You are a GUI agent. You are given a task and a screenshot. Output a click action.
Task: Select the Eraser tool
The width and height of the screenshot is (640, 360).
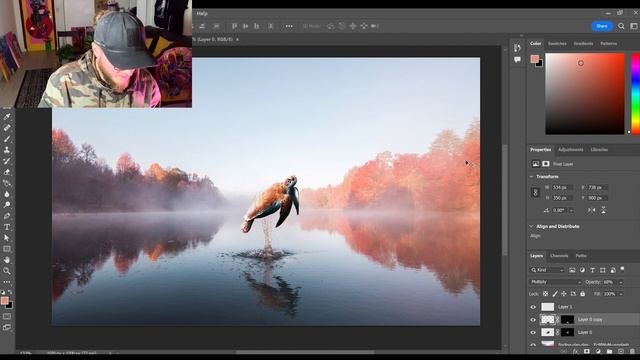7,172
